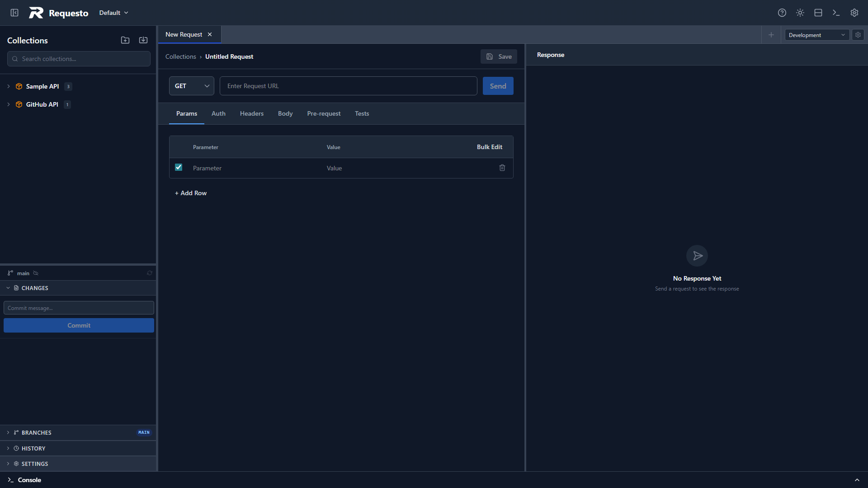Expand the console with chevron up

coord(857,480)
